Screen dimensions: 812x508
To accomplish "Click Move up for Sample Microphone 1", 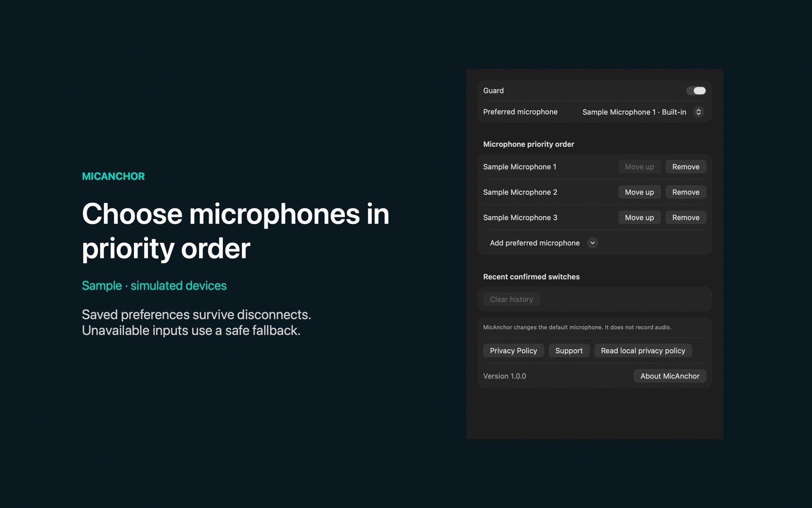I will pos(639,167).
